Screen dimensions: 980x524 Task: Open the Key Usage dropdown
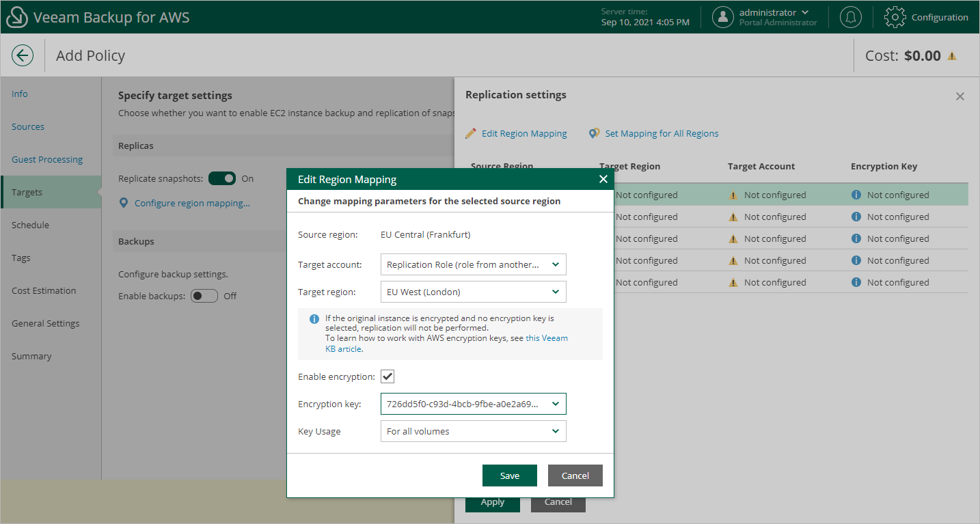(x=473, y=431)
